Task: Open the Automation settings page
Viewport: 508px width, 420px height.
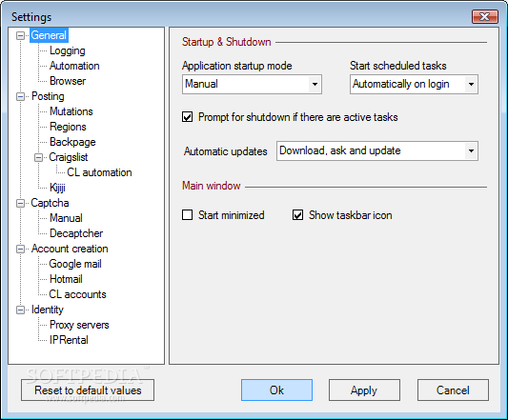Action: click(74, 66)
